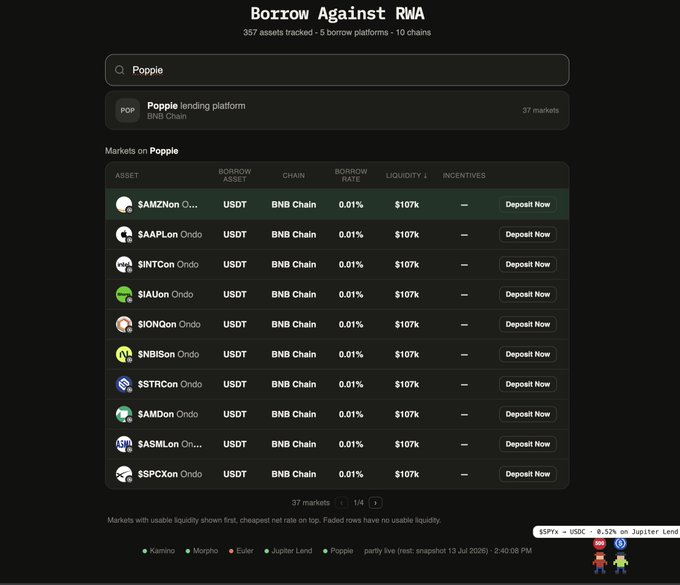Click the $NBISon yellow token icon

124,354
